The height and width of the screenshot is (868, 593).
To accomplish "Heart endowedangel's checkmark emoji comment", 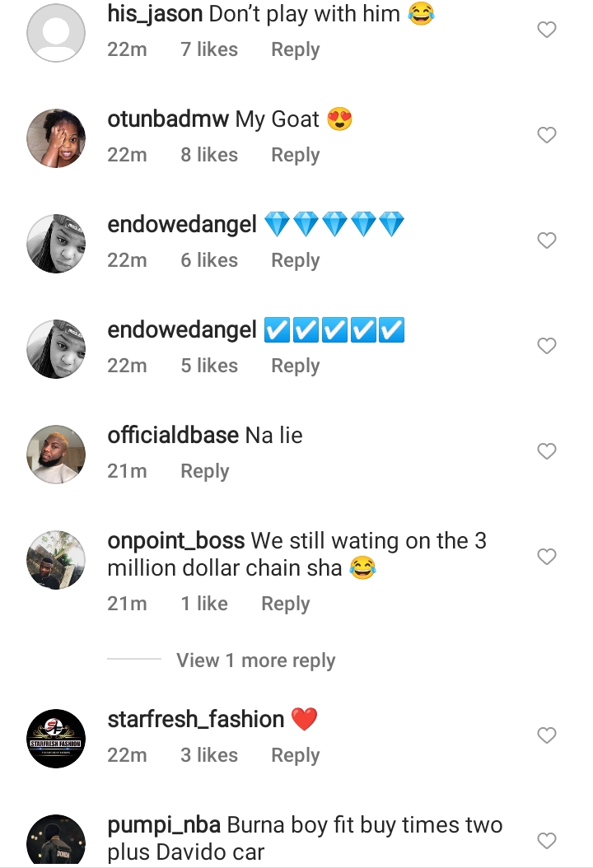I will pos(547,346).
